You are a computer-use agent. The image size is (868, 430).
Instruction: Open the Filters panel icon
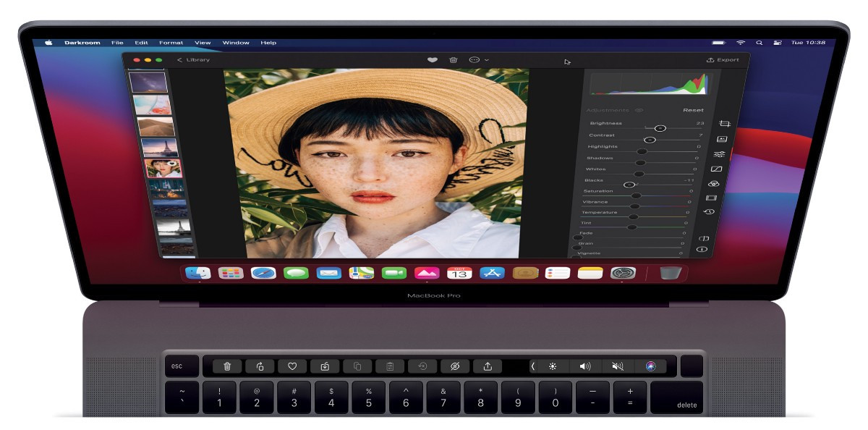pyautogui.click(x=721, y=139)
